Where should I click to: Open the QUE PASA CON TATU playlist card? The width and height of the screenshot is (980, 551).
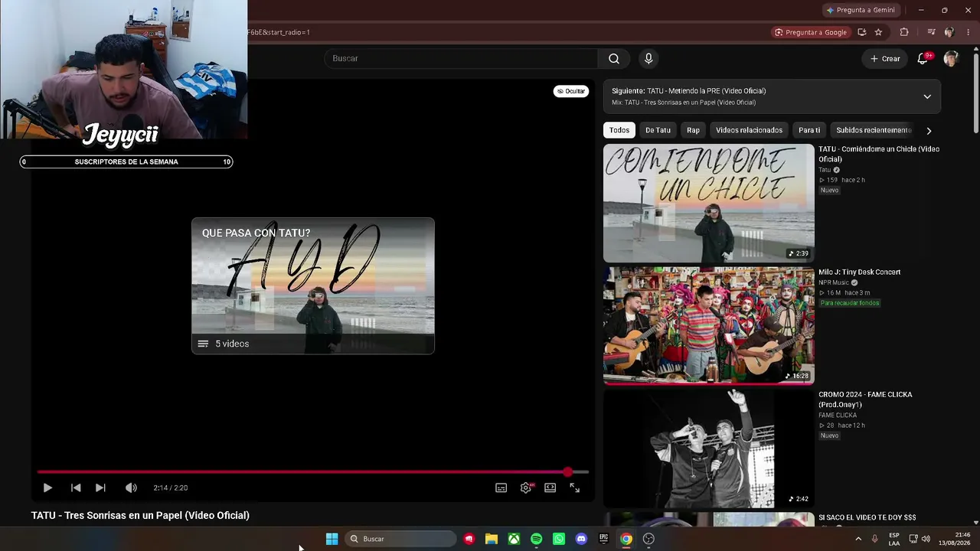pos(313,286)
